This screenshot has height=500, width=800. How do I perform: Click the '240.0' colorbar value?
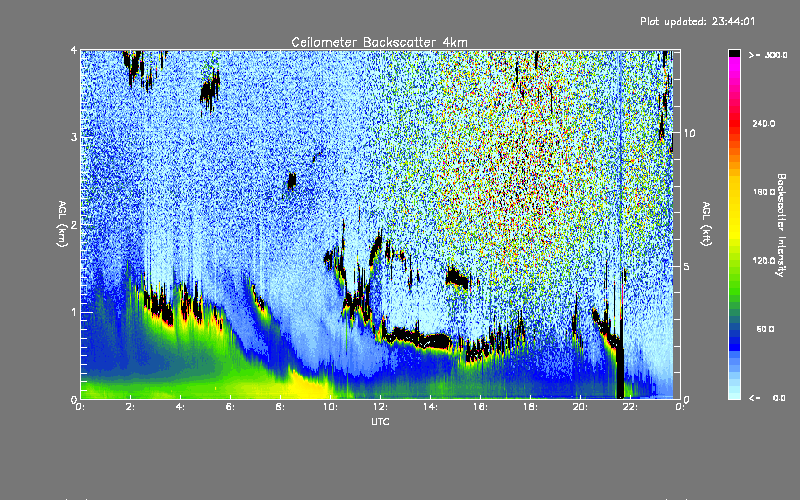pos(764,123)
